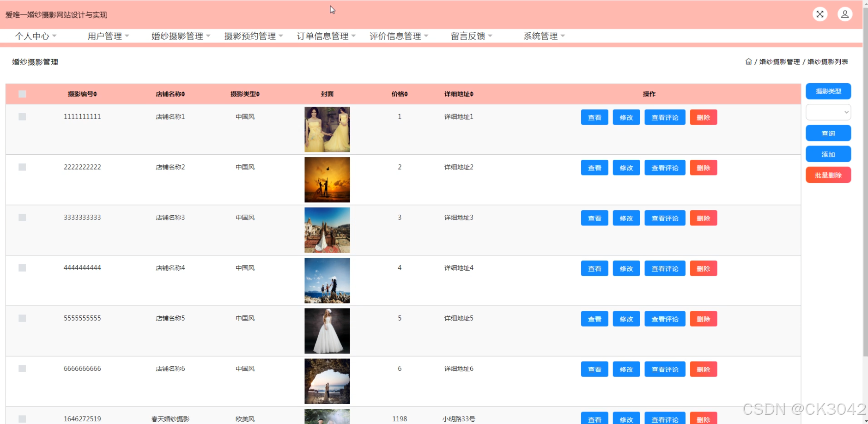
Task: Sort by 摄影编号 column sort arrows
Action: click(x=95, y=94)
